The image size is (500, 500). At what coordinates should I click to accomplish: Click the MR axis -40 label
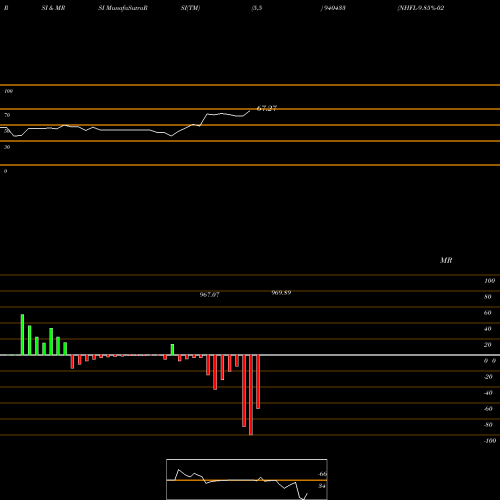coord(488,393)
